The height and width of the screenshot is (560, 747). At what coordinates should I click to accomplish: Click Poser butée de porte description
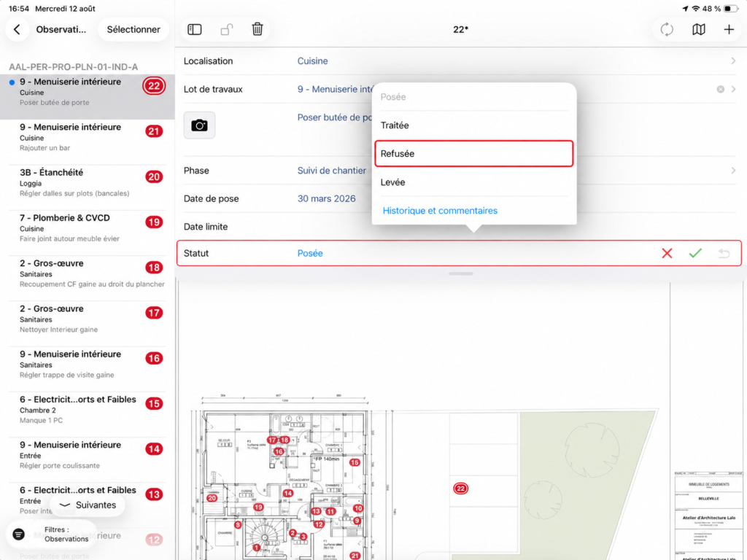click(x=334, y=117)
